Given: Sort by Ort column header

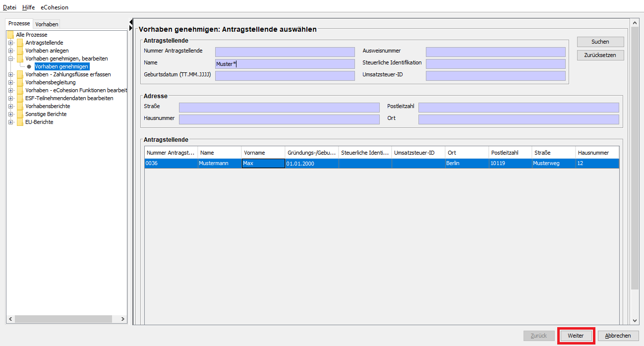Looking at the screenshot, I should click(467, 153).
